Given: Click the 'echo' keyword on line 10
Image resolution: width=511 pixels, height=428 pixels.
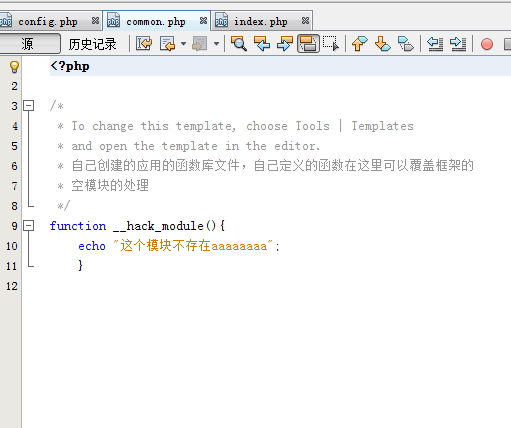Looking at the screenshot, I should tap(92, 246).
